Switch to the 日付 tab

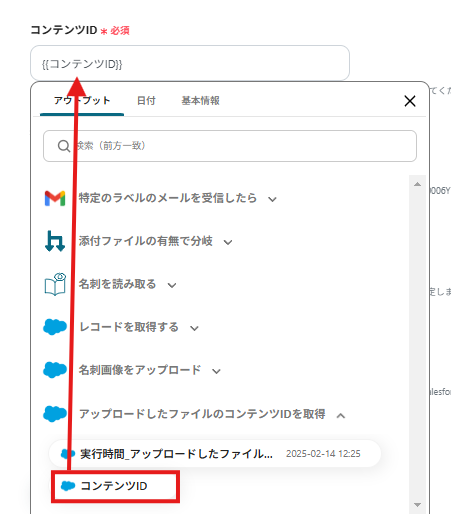click(x=146, y=101)
